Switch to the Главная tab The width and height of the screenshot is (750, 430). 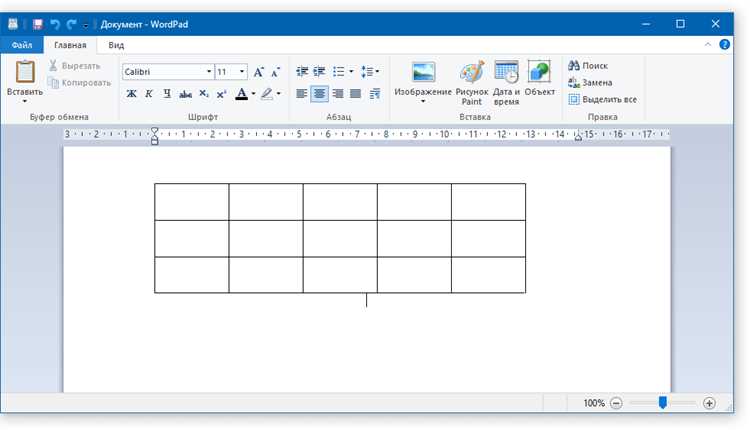(x=70, y=45)
